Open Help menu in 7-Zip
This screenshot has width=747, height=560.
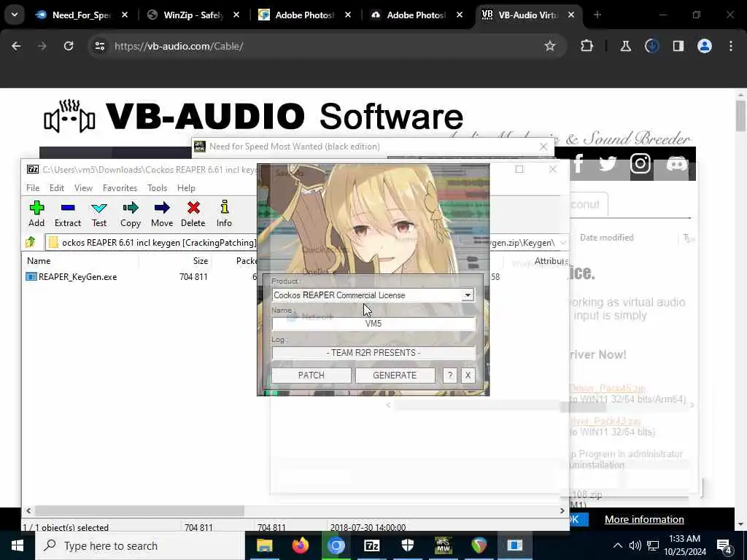[186, 188]
